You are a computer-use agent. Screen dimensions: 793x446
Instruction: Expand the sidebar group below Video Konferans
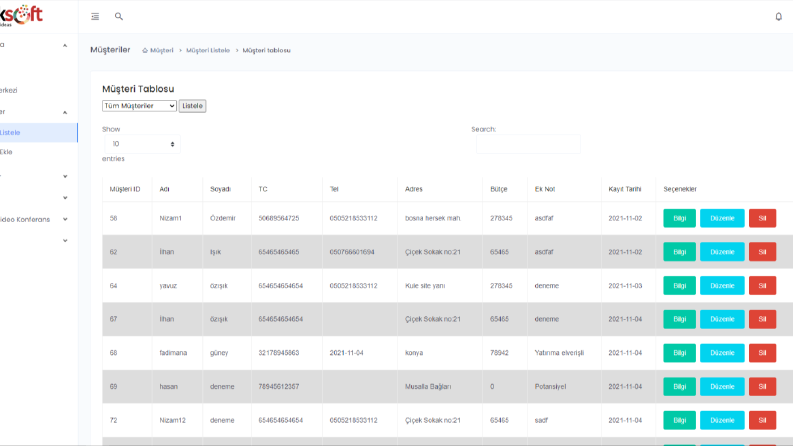(65, 241)
